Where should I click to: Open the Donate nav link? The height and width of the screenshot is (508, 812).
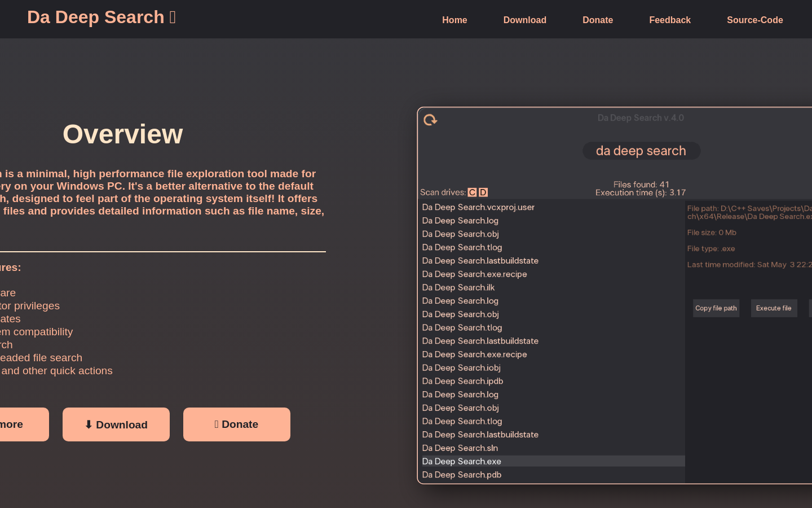(x=598, y=20)
